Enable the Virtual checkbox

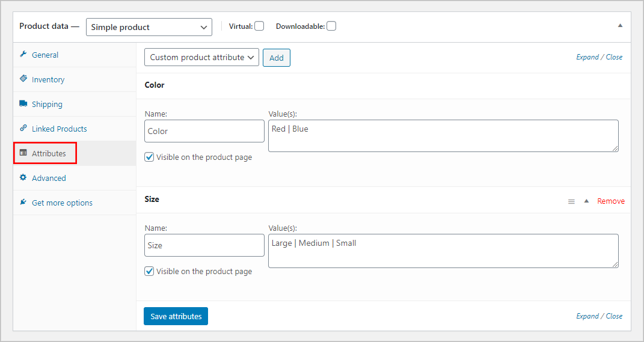point(259,26)
